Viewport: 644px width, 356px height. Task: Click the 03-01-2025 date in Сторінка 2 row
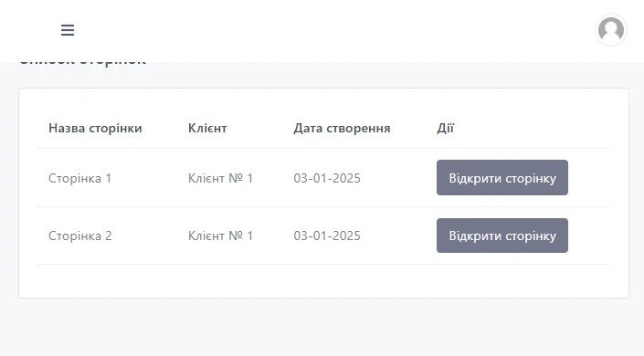click(327, 236)
